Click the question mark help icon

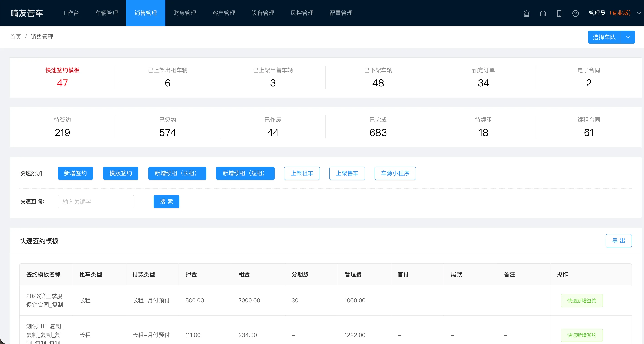[x=575, y=13]
